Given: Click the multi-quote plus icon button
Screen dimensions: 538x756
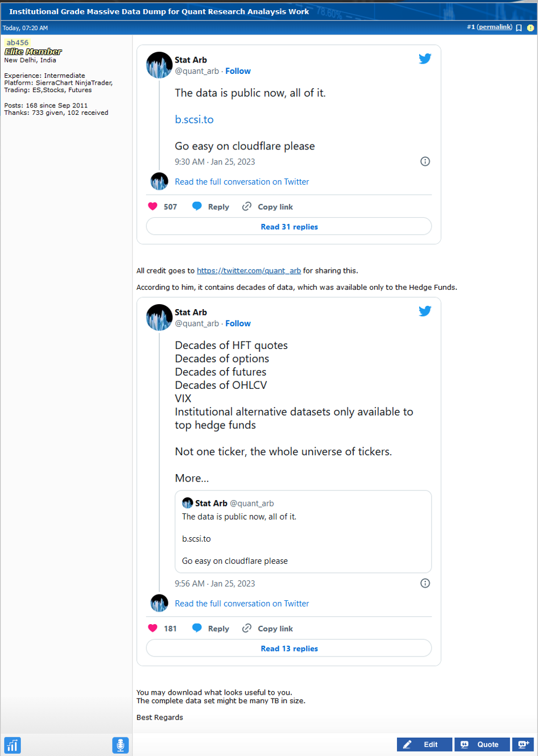Looking at the screenshot, I should point(523,745).
